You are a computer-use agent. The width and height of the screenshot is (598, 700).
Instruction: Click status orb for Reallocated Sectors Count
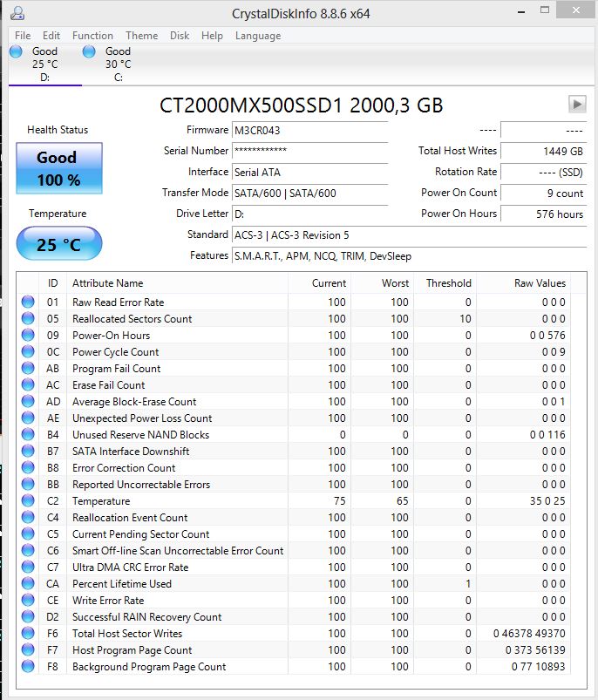coord(28,318)
